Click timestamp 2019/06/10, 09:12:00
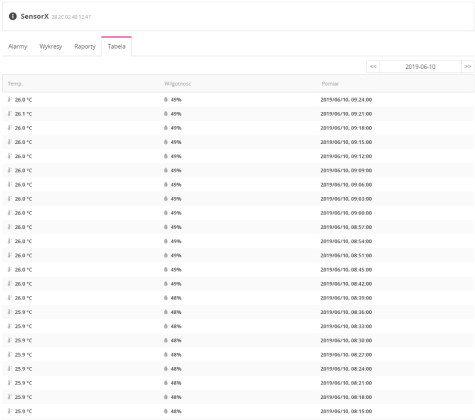 346,156
